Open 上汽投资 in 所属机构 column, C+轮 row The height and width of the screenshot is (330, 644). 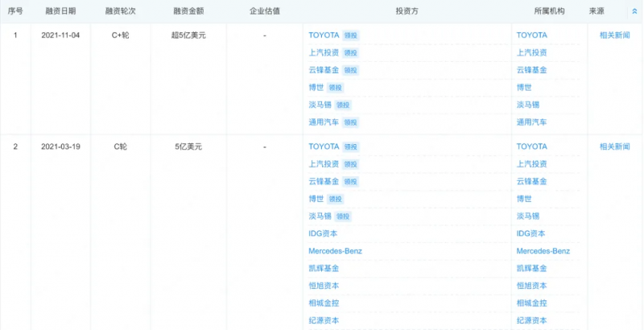pos(532,52)
